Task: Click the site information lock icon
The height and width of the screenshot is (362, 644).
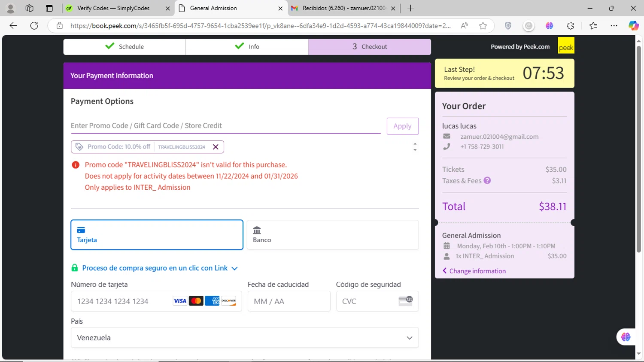Action: [x=60, y=26]
